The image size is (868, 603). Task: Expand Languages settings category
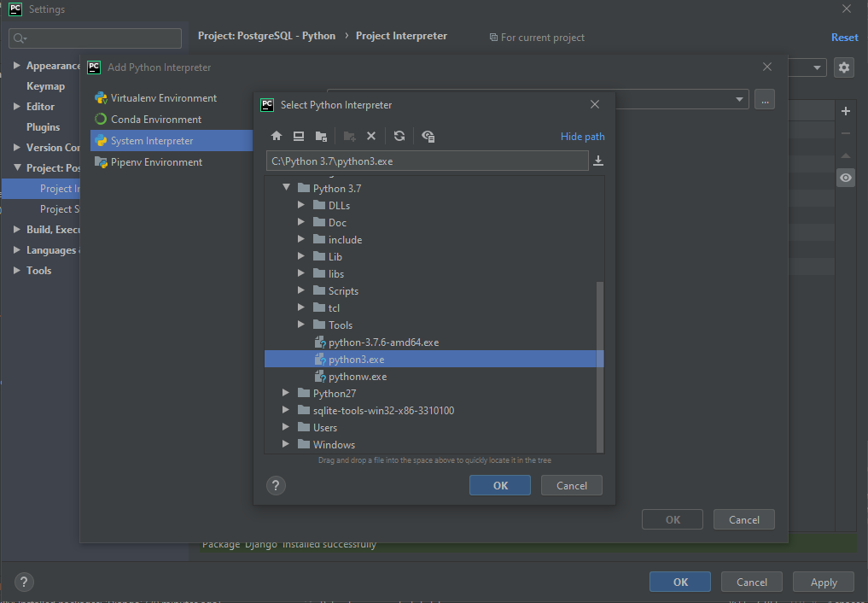(16, 249)
